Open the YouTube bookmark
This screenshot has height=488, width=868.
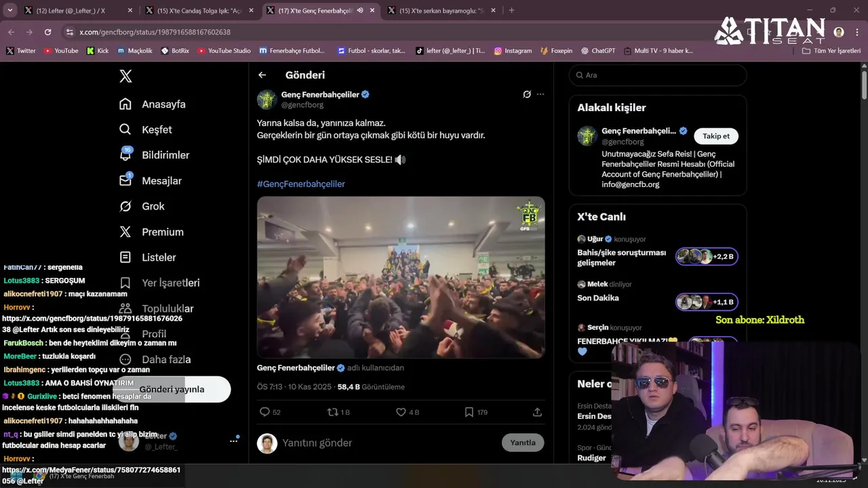pyautogui.click(x=61, y=51)
